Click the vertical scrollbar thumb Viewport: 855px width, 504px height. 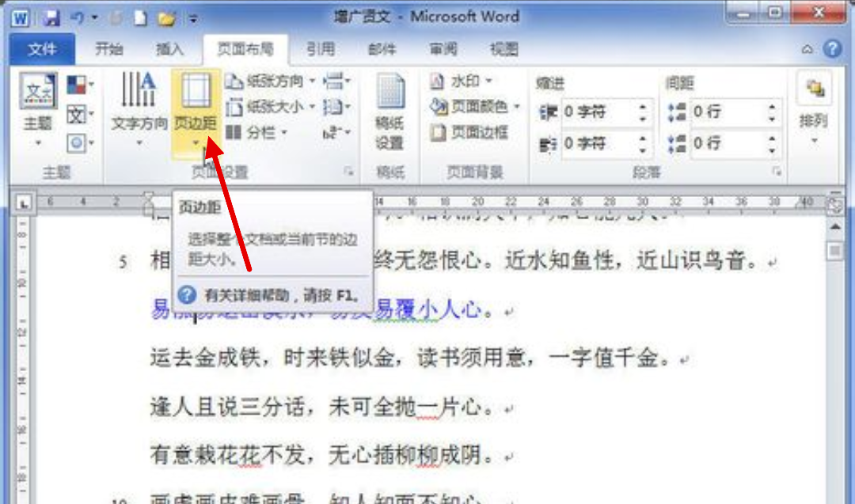835,251
